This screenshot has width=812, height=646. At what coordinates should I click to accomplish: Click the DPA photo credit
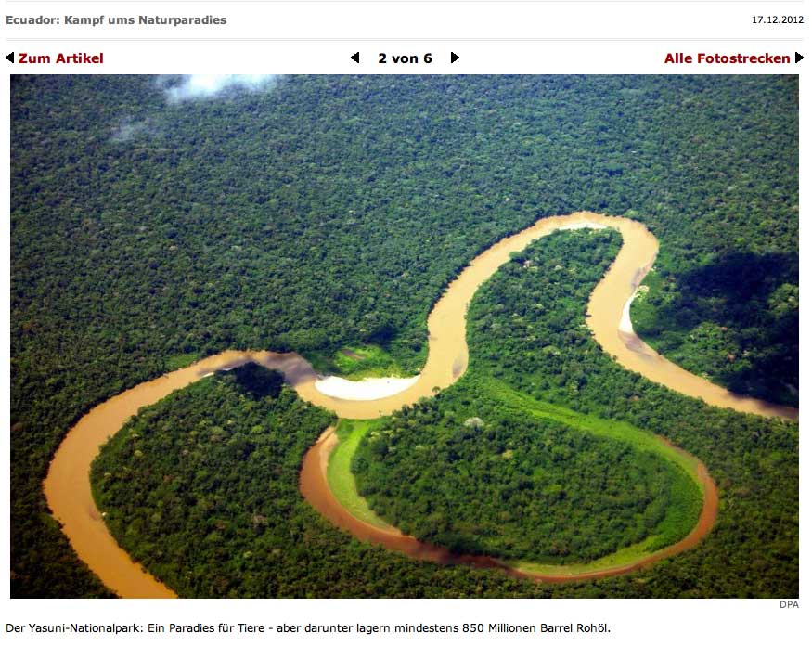point(789,604)
